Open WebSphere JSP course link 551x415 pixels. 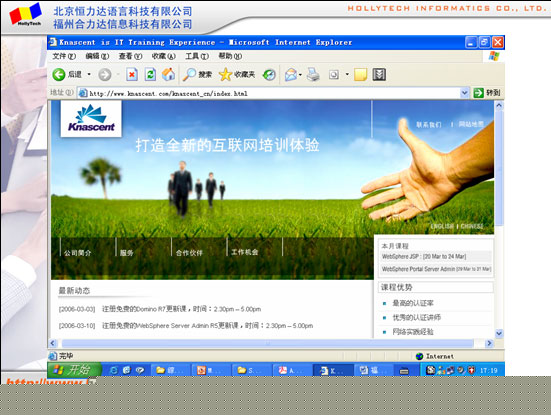click(424, 257)
